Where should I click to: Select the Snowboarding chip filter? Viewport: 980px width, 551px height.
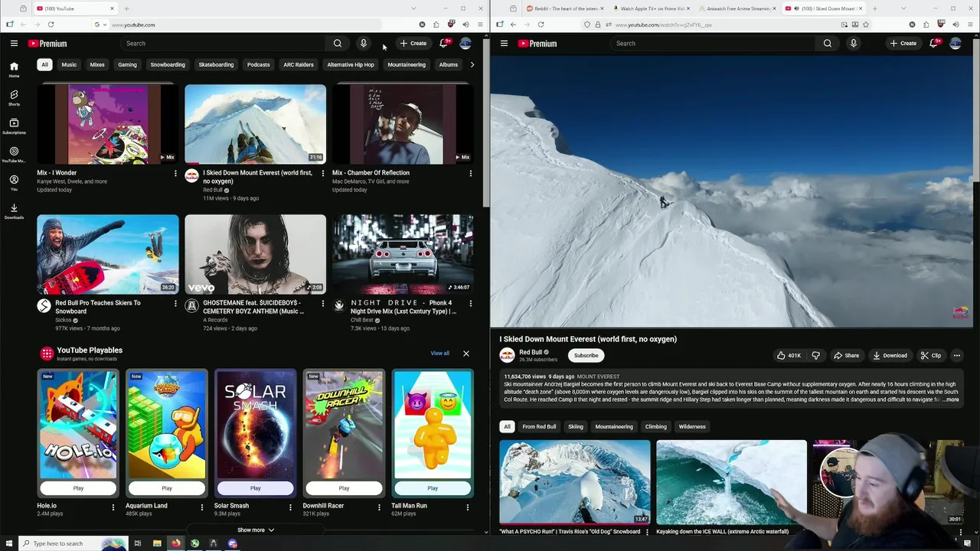[x=168, y=65]
